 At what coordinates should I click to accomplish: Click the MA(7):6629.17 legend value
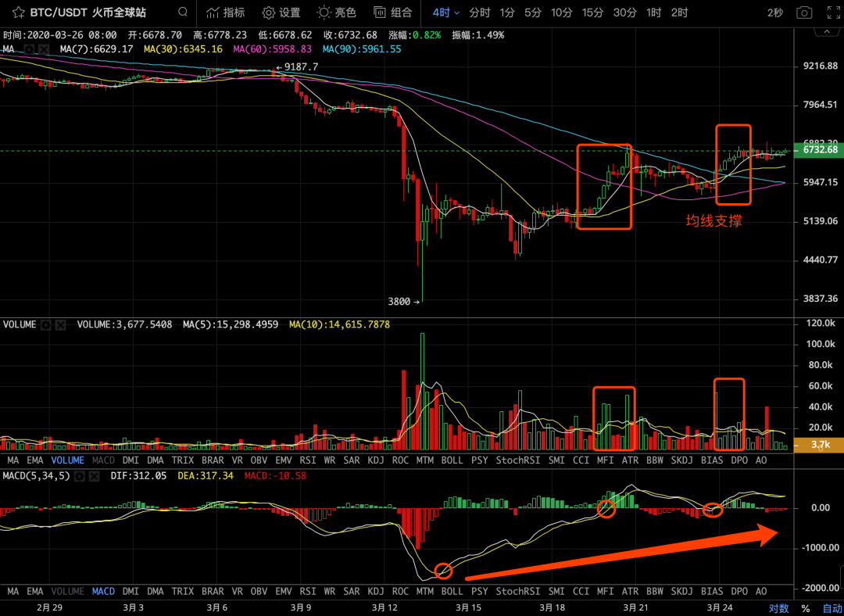96,49
